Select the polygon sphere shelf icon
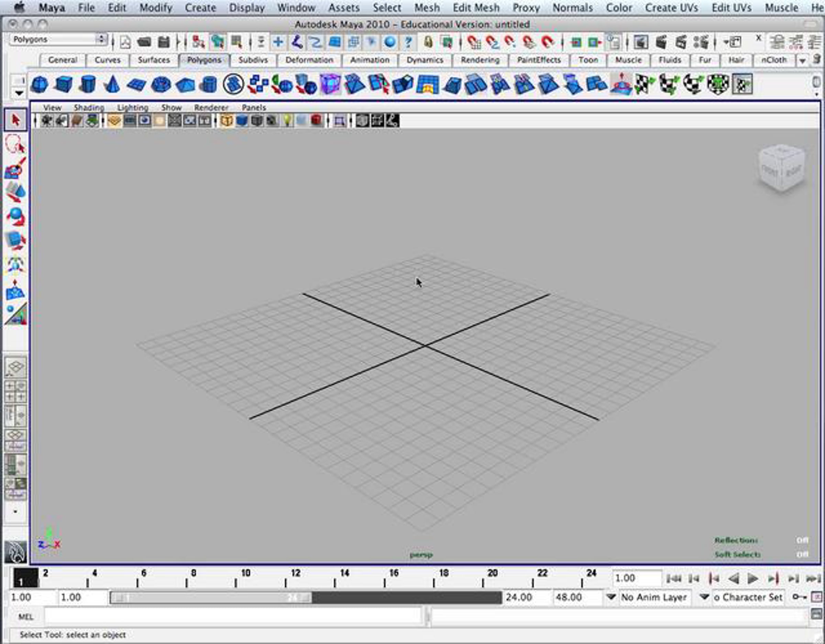This screenshot has width=825, height=644. click(39, 84)
